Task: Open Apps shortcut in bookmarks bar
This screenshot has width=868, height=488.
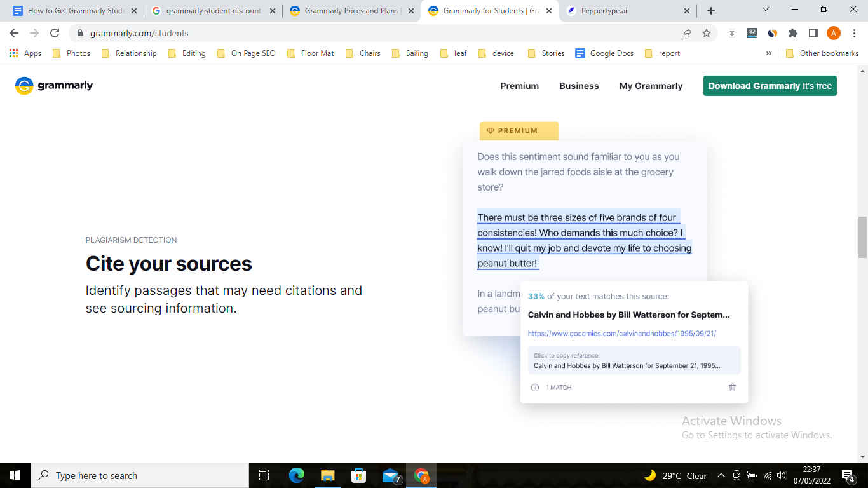Action: click(25, 53)
